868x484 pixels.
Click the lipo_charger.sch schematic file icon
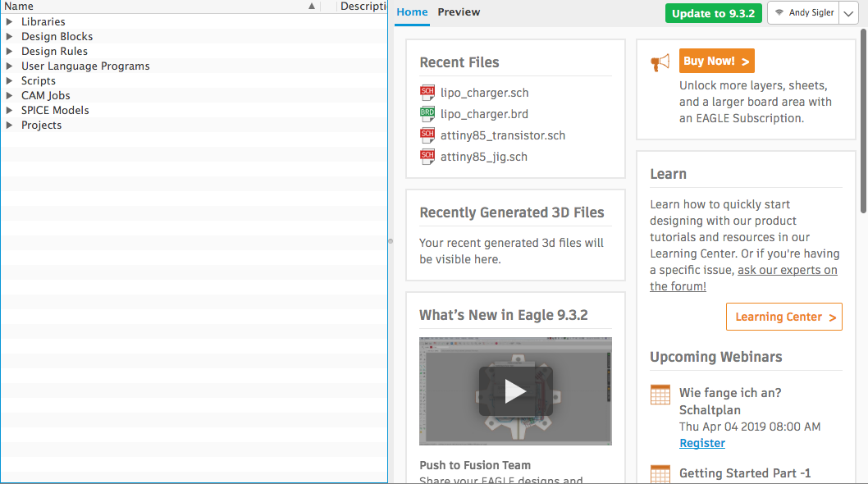427,93
